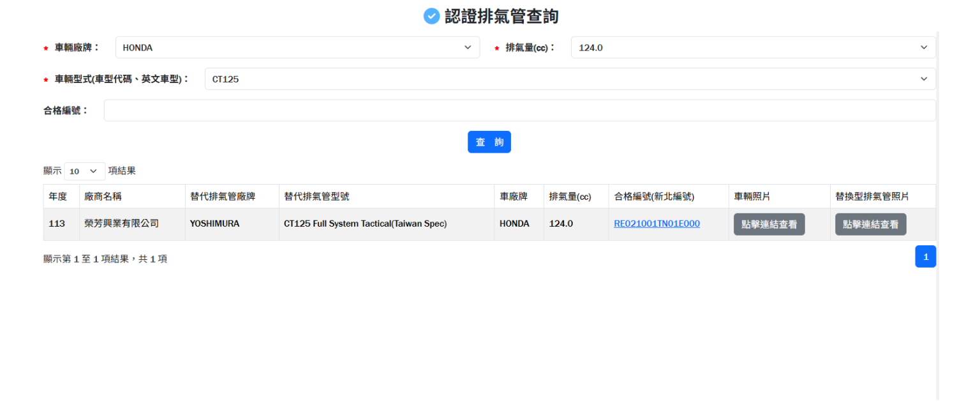Click the YOSHIMURA cell in the result row
Screen dimensions: 980x403
(x=214, y=224)
